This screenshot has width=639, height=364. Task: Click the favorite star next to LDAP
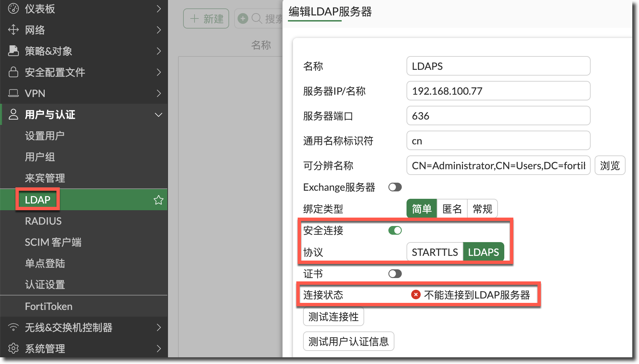158,200
